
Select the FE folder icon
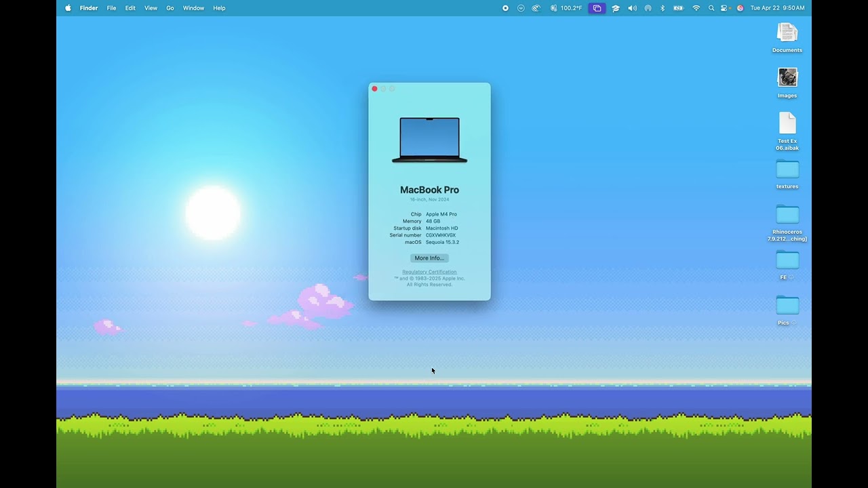(x=787, y=260)
